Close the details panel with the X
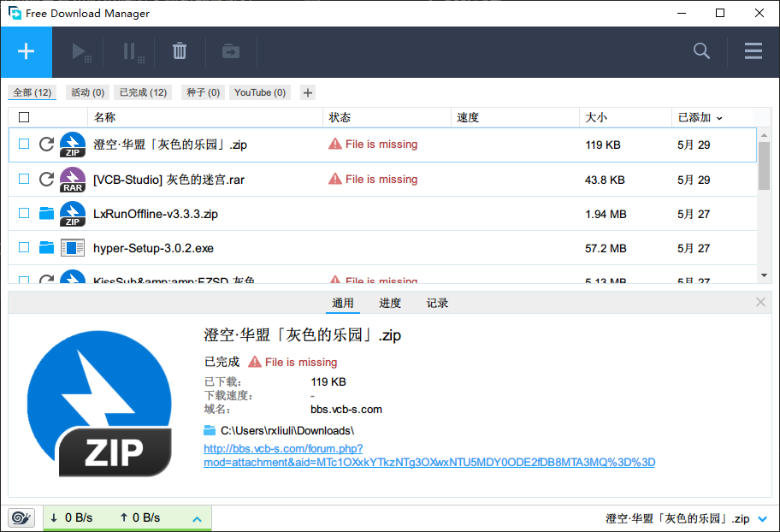 (760, 302)
